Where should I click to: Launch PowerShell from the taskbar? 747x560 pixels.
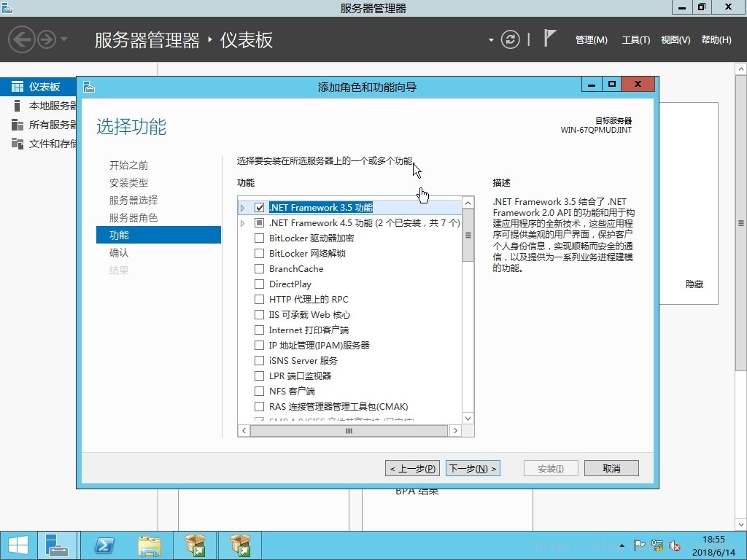point(104,545)
